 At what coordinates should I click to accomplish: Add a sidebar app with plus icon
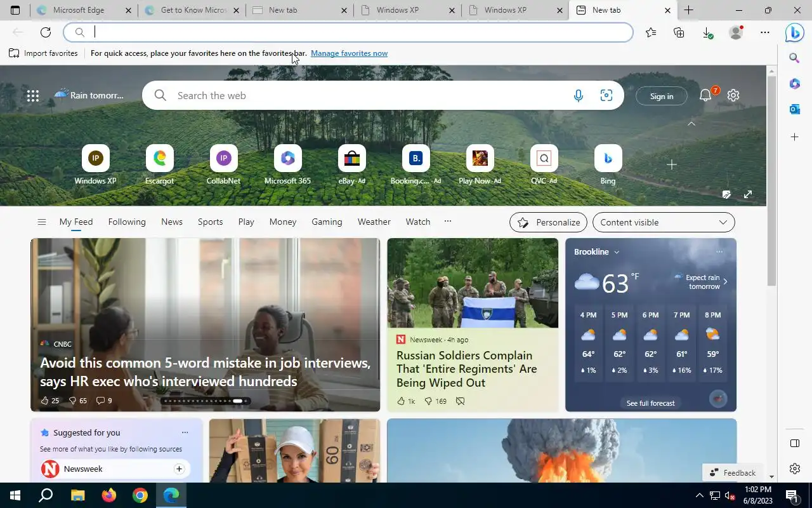pos(794,137)
